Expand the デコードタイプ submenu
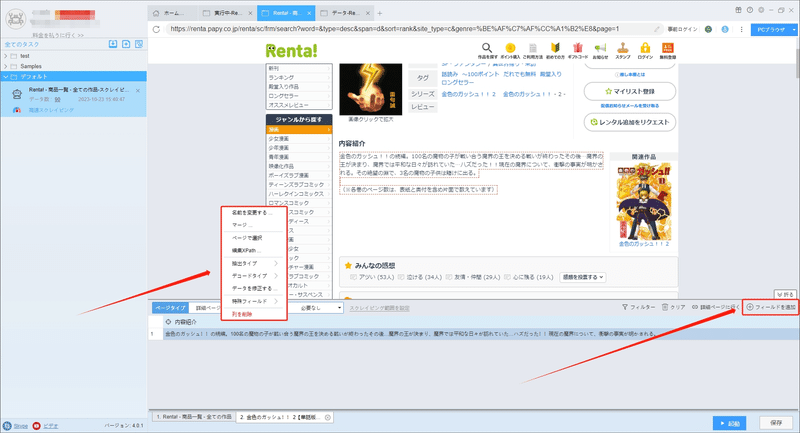800x433 pixels. coord(254,276)
